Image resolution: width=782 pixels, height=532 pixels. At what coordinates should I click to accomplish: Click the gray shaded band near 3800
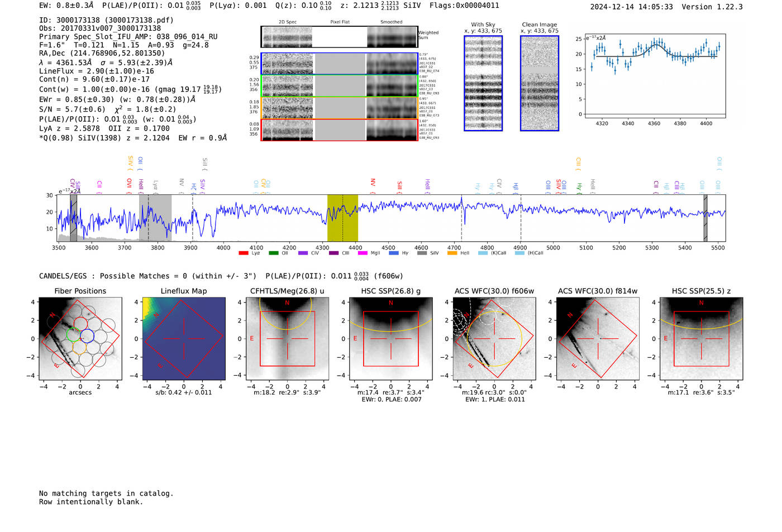tap(155, 218)
